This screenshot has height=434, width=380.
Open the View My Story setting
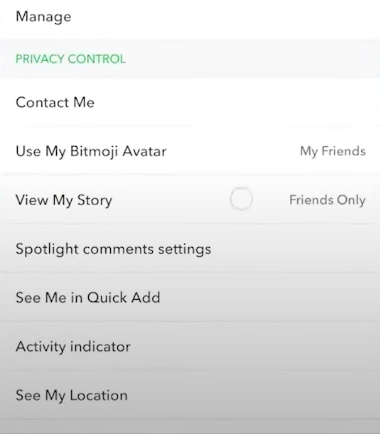(190, 200)
